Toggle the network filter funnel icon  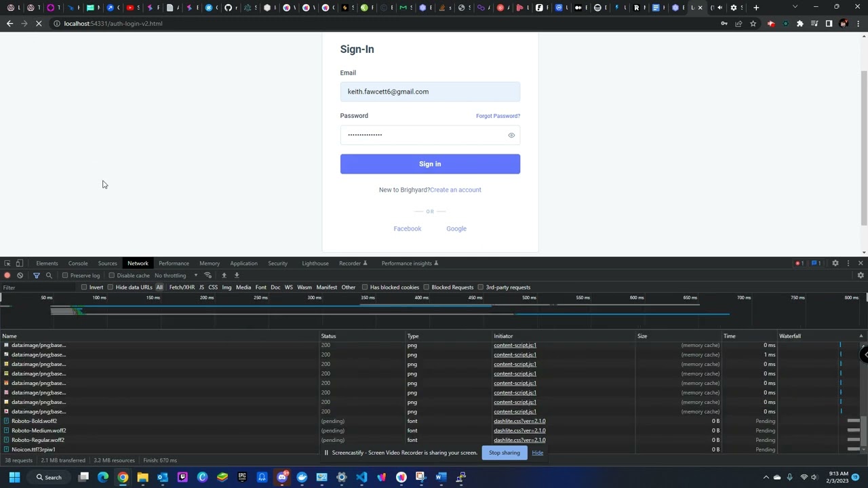point(37,275)
